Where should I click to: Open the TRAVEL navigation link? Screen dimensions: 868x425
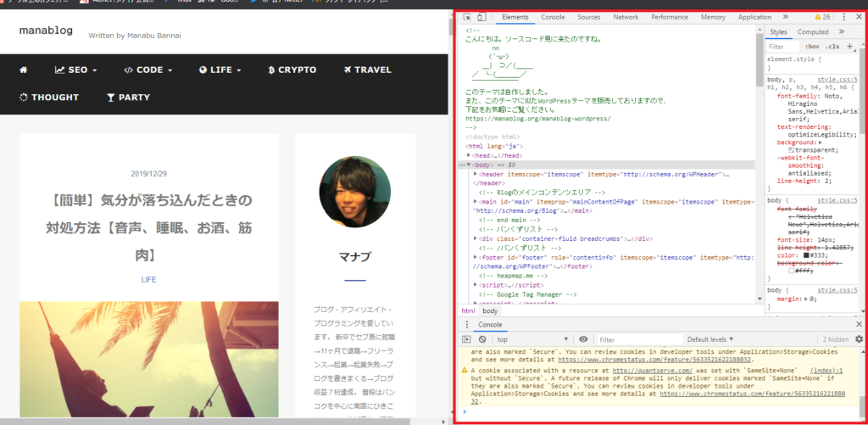click(368, 70)
